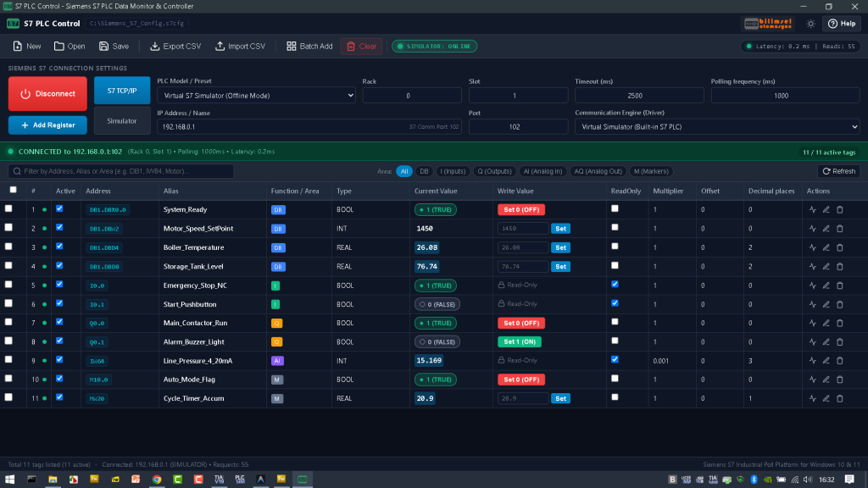The image size is (868, 488).
Task: Filter registers by the DB area tab
Action: (x=424, y=171)
